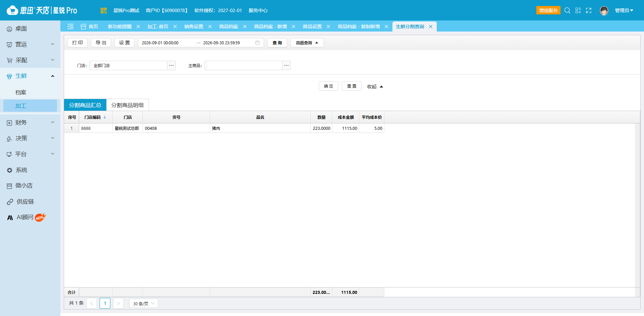Close the 商品设置 tab

pyautogui.click(x=328, y=27)
